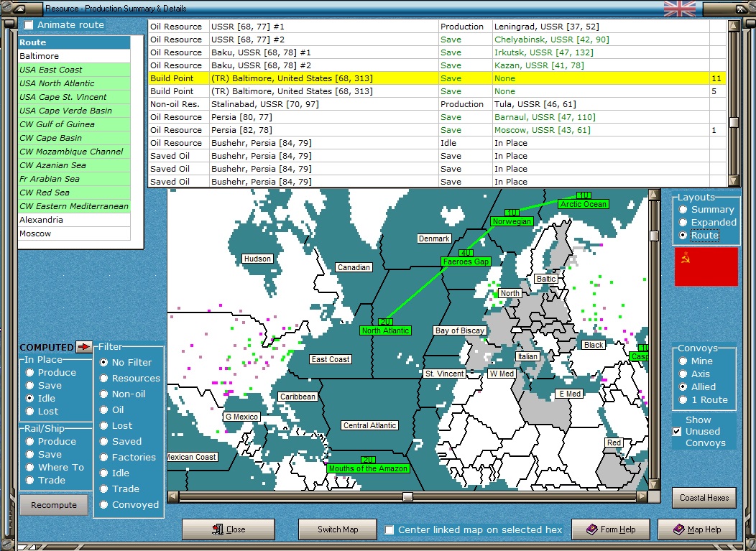
Task: Select the Arctic Ocean convoy marker
Action: pos(584,204)
